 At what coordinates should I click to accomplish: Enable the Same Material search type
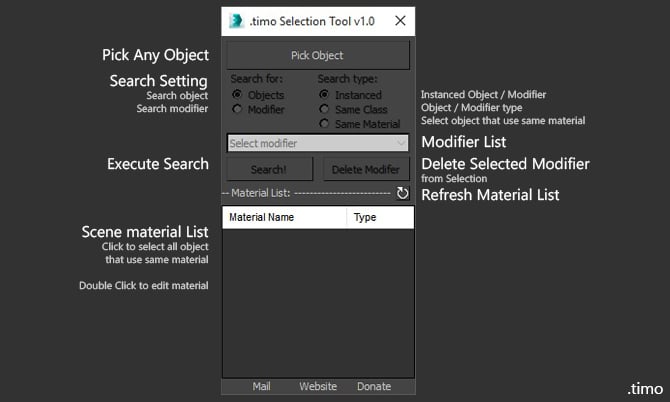(325, 123)
